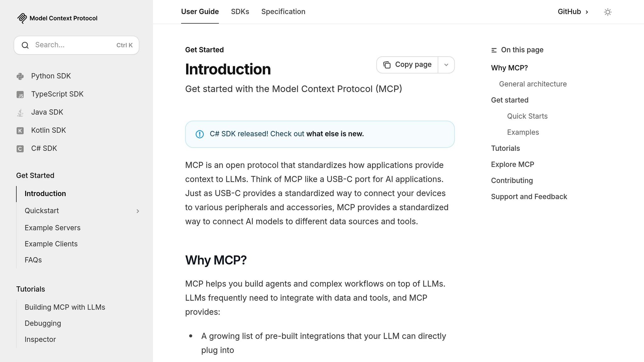644x362 pixels.
Task: Expand the GitHub chevron menu
Action: coord(587,12)
